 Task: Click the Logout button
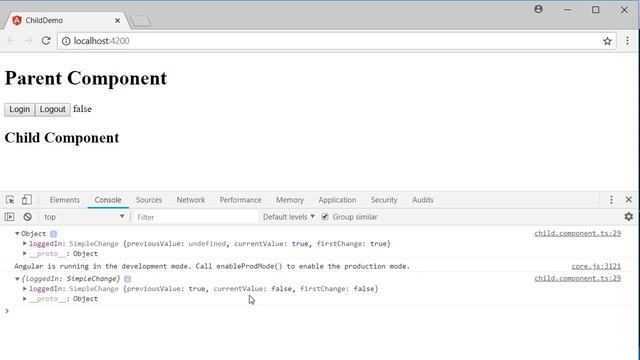pos(53,109)
